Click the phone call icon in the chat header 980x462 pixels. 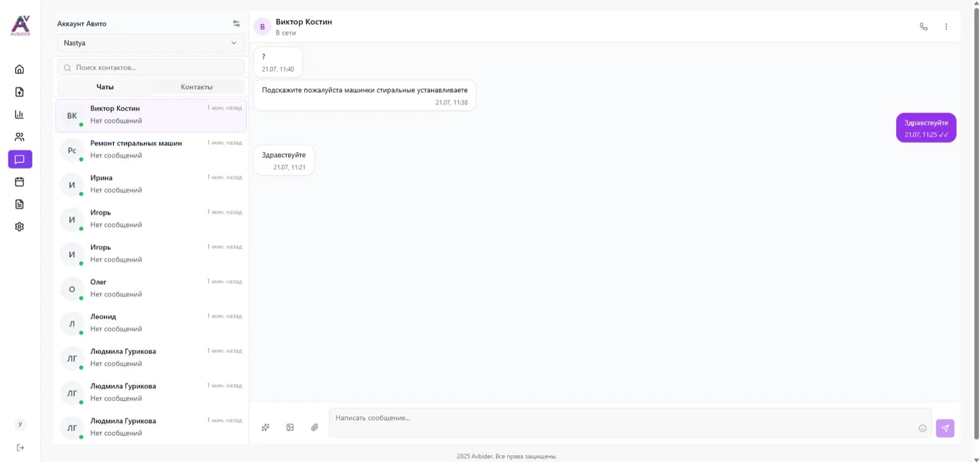(x=924, y=26)
